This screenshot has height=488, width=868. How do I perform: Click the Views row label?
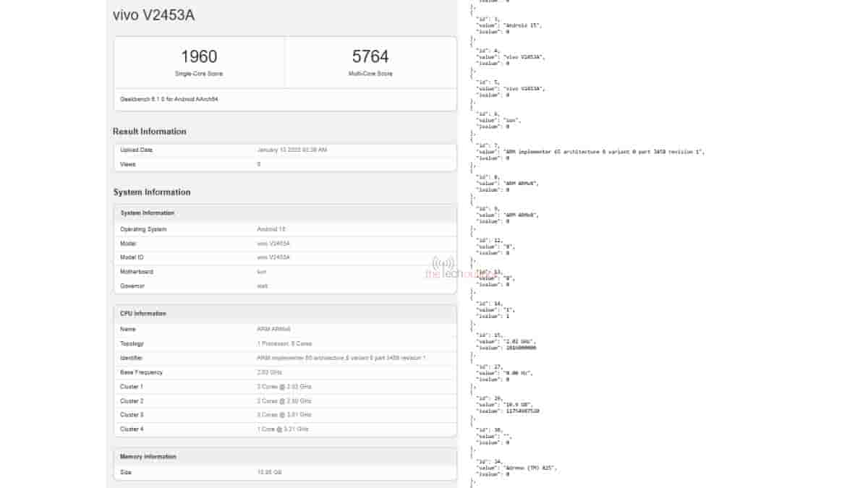(x=128, y=164)
